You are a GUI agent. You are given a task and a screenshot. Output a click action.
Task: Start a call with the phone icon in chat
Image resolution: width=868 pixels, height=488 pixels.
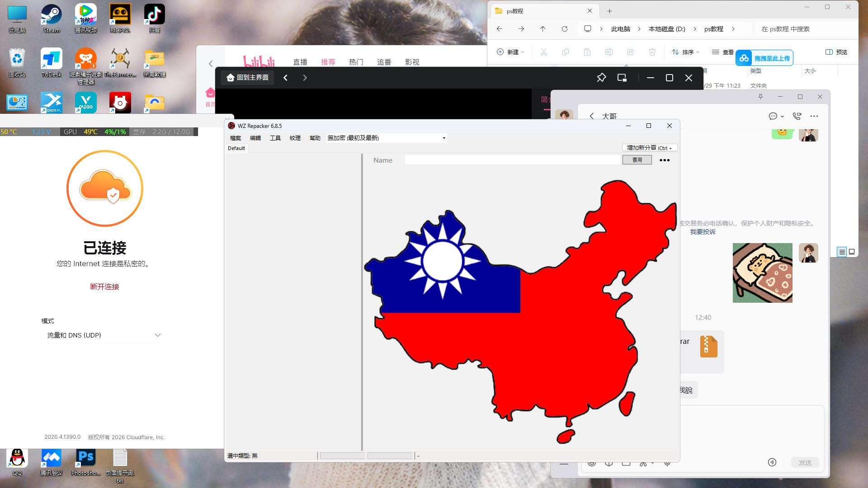point(797,116)
